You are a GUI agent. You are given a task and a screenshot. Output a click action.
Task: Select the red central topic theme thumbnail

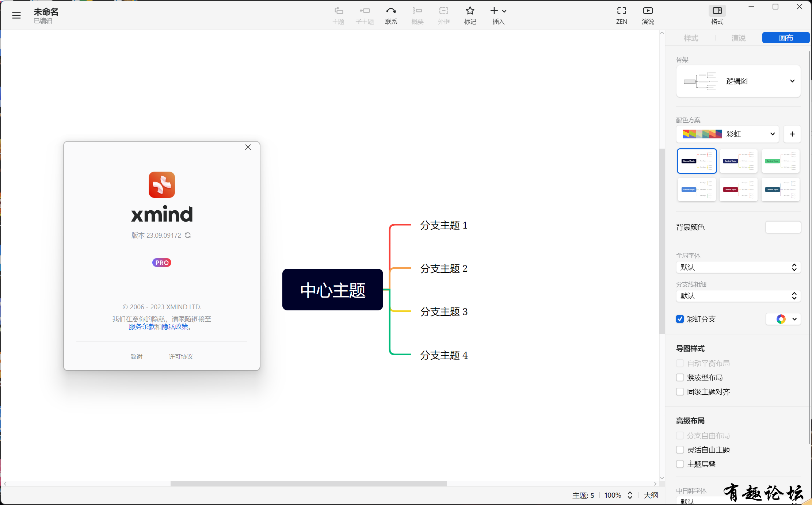click(738, 190)
